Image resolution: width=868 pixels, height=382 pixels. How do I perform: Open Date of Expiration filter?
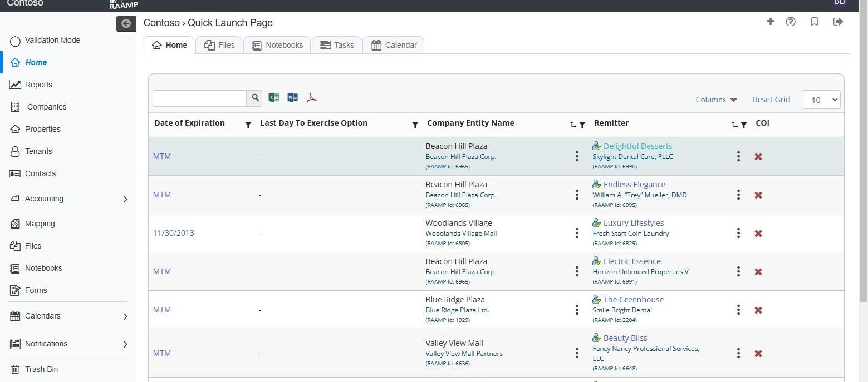(248, 125)
